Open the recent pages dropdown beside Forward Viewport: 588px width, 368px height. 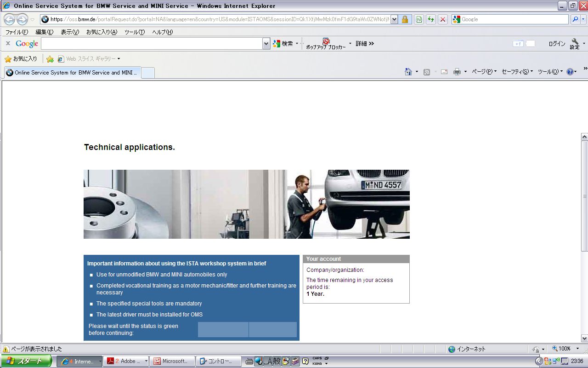[x=32, y=20]
